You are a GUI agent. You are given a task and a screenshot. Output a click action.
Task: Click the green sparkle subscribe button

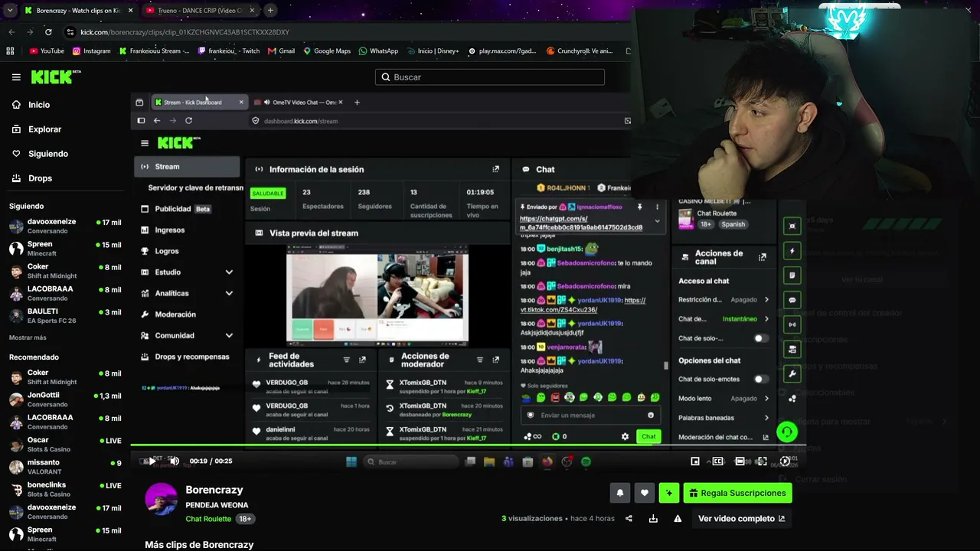[669, 493]
